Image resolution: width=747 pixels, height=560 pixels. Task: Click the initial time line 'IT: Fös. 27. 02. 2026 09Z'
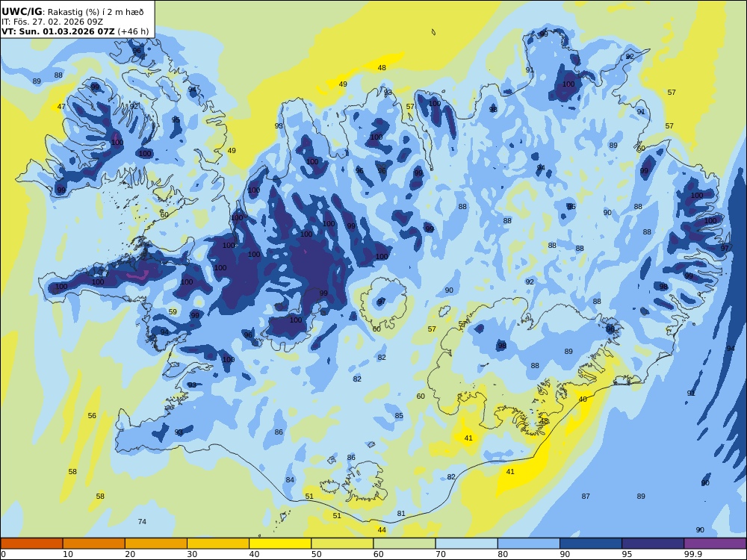(52, 22)
